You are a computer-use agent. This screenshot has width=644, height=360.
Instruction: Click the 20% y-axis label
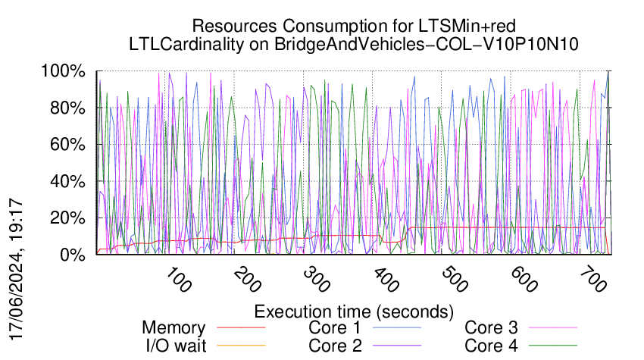pos(67,218)
